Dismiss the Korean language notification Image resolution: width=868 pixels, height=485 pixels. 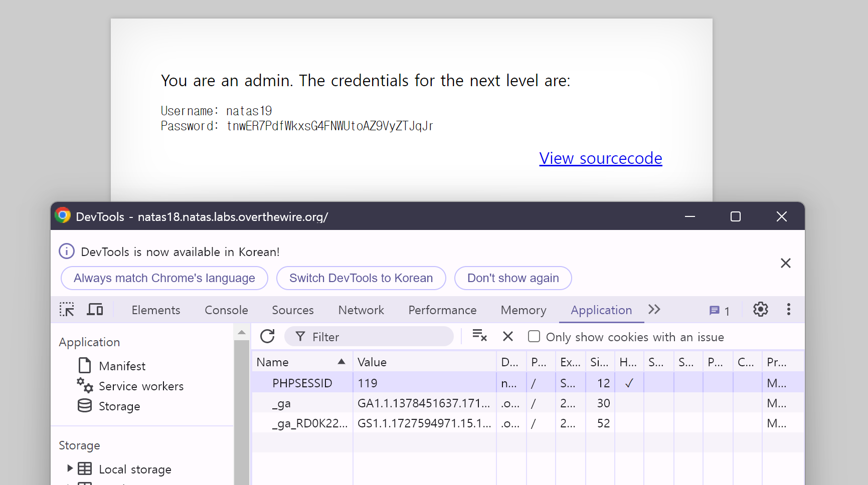[x=786, y=263]
